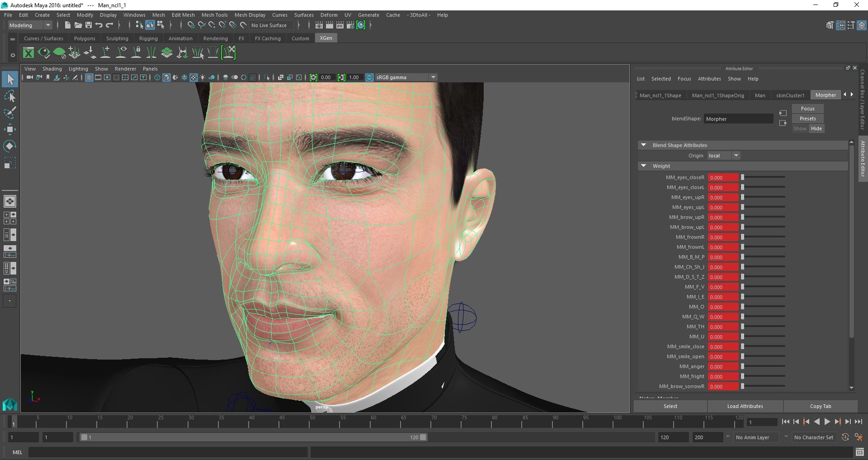Toggle the film gate display
This screenshot has width=868, height=460.
tap(98, 77)
